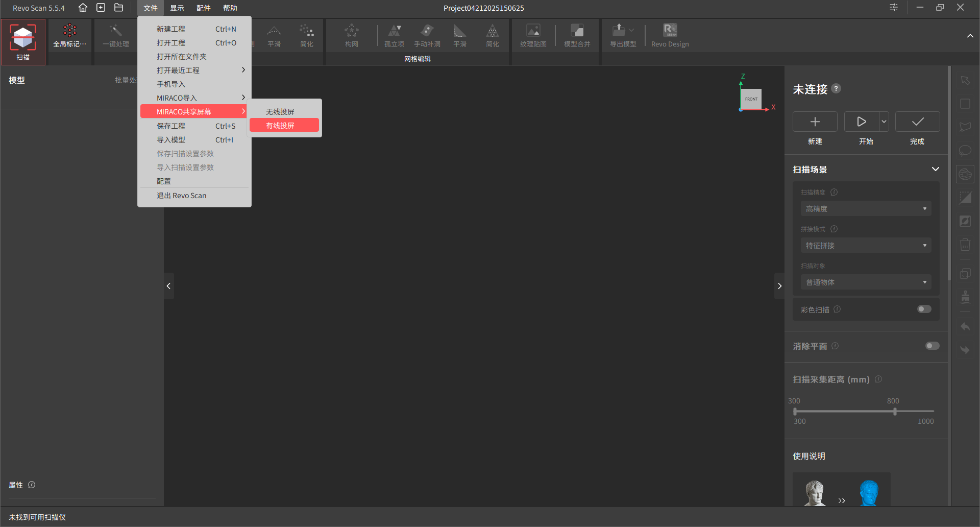Click the help question mark beside 未连接
This screenshot has width=980, height=527.
click(836, 88)
